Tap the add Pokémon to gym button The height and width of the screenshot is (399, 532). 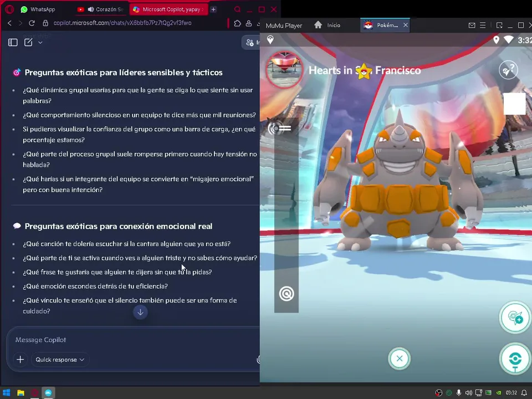pos(515,318)
